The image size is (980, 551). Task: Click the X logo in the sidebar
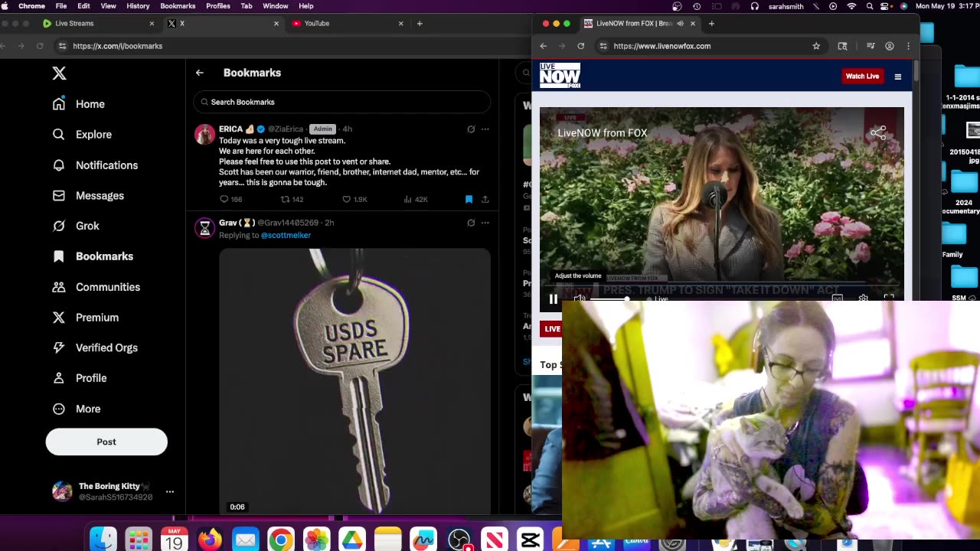(59, 73)
